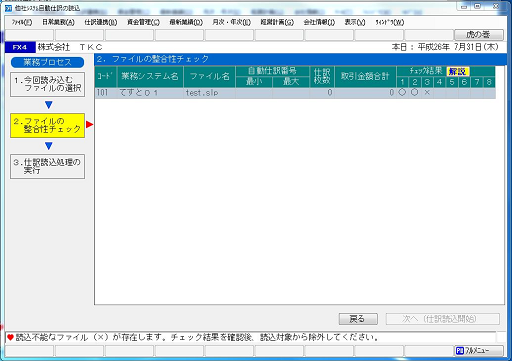Image resolution: width=512 pixels, height=361 pixels.
Task: Click the grayed 次へ(仕訳読込開始) button
Action: (443, 319)
